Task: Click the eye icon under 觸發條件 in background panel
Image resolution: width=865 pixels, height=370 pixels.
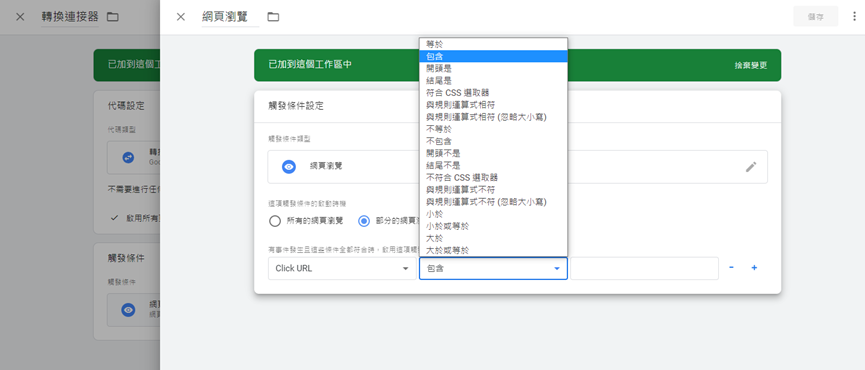Action: (128, 310)
